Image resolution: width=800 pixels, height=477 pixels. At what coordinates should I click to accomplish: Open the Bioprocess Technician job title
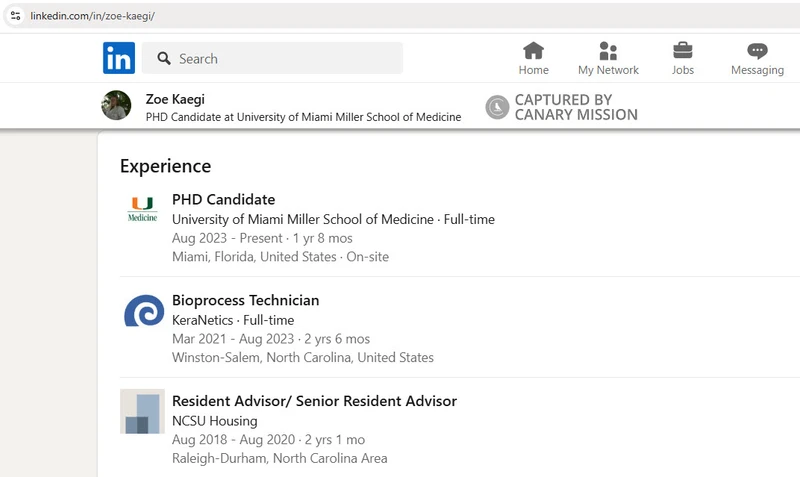[245, 300]
